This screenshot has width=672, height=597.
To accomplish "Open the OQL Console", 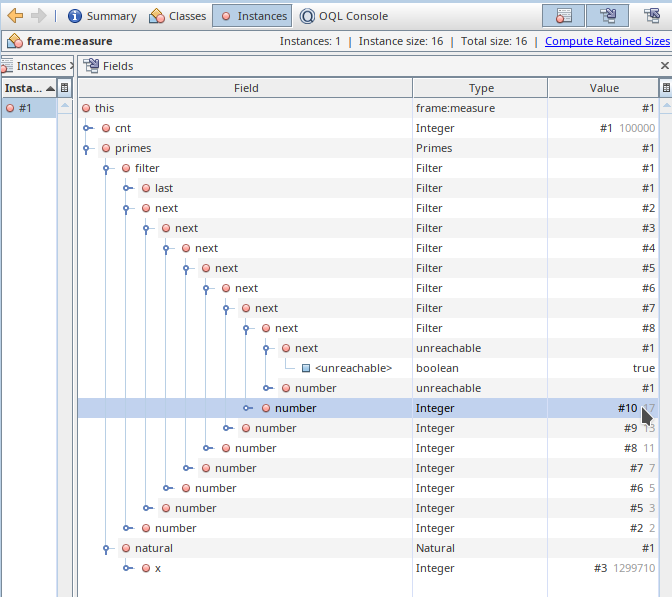I will click(x=343, y=16).
